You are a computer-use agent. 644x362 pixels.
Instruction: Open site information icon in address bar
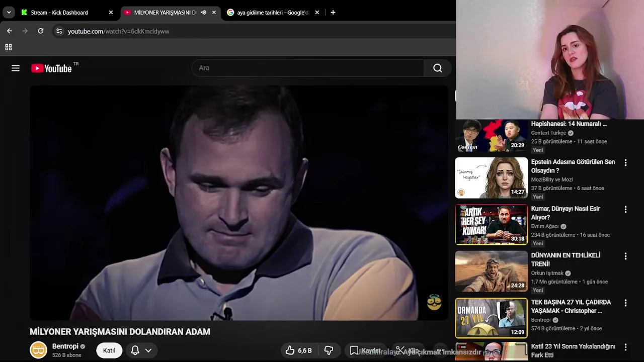(59, 31)
